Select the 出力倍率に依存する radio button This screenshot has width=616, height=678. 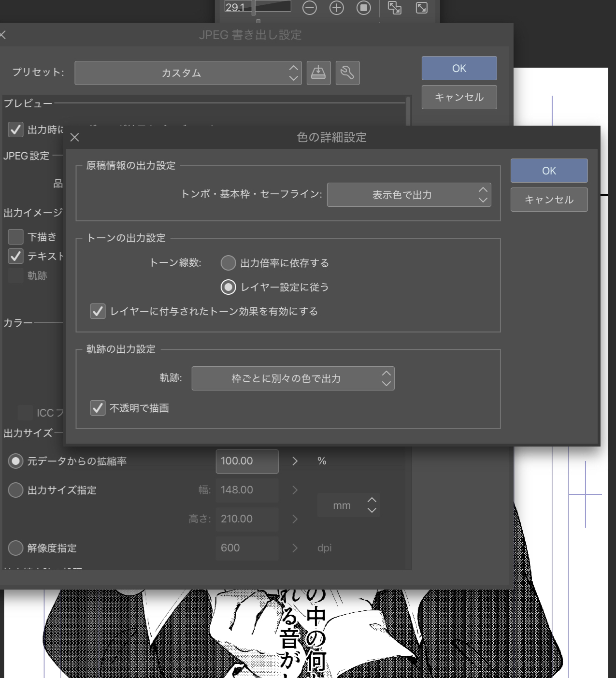point(228,263)
